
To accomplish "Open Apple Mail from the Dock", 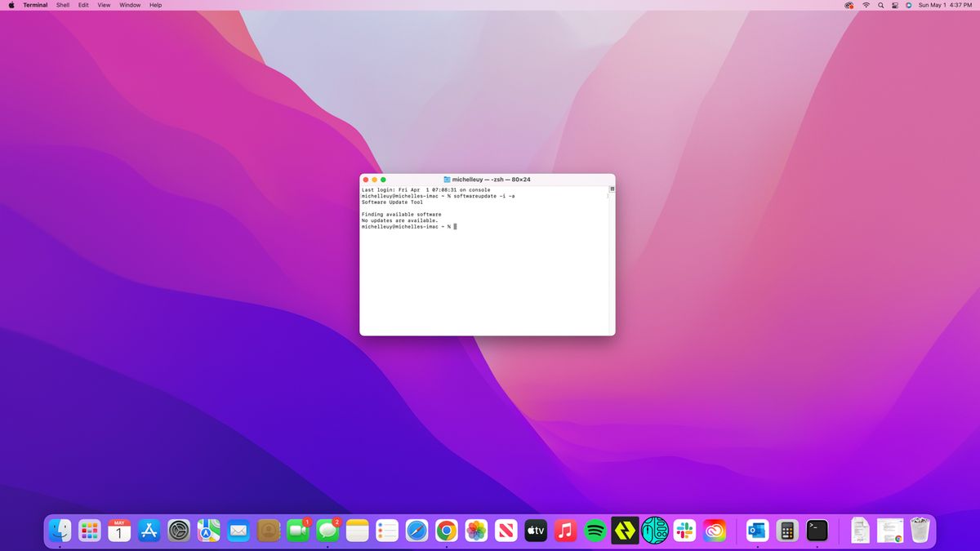I will 237,531.
